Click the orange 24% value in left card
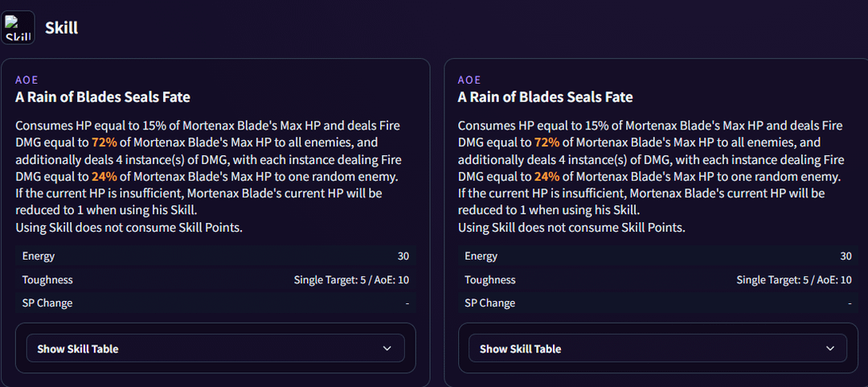 [x=104, y=176]
